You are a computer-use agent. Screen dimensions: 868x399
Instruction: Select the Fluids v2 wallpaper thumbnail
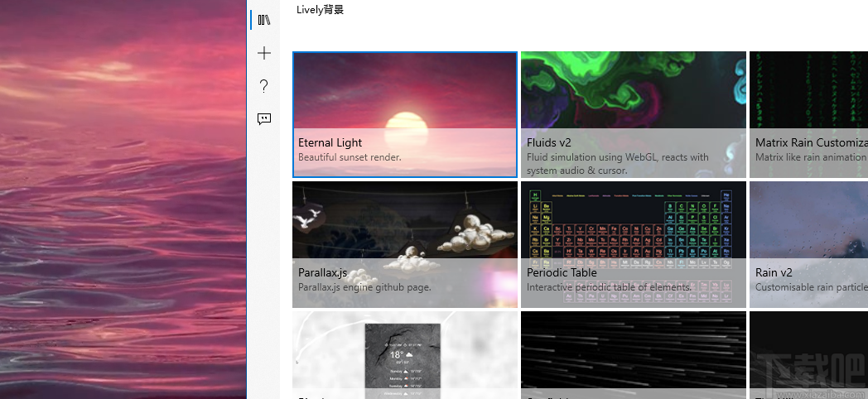(634, 114)
